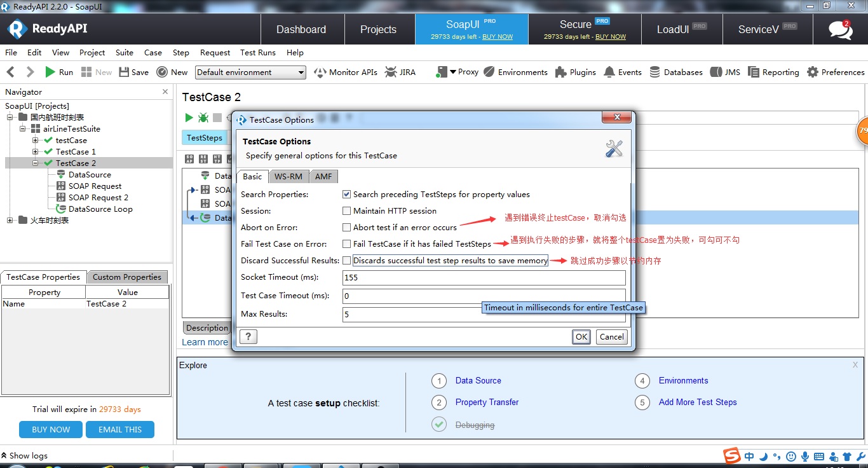This screenshot has height=468, width=868.
Task: Click the help question mark button in dialog
Action: 248,336
